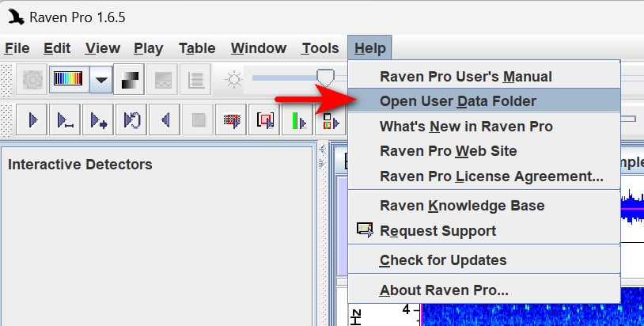Open the Table menu
The image size is (644, 326).
point(197,48)
